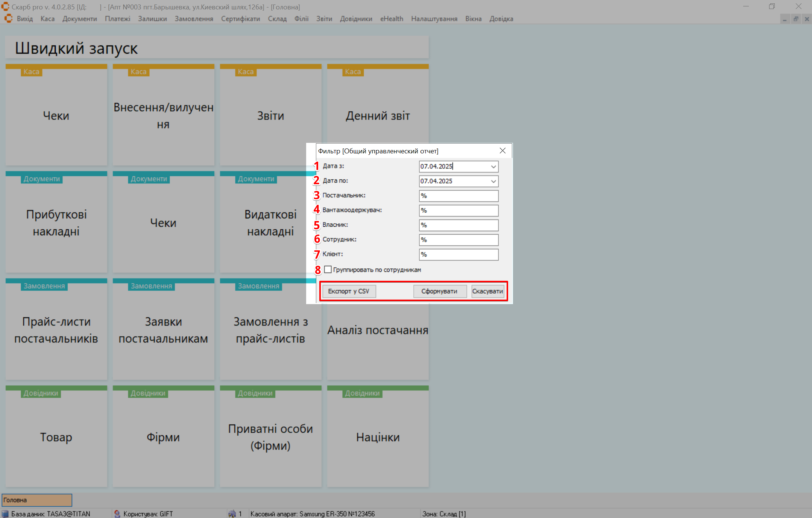The image size is (812, 518).
Task: Select the Головна window tab
Action: [37, 500]
